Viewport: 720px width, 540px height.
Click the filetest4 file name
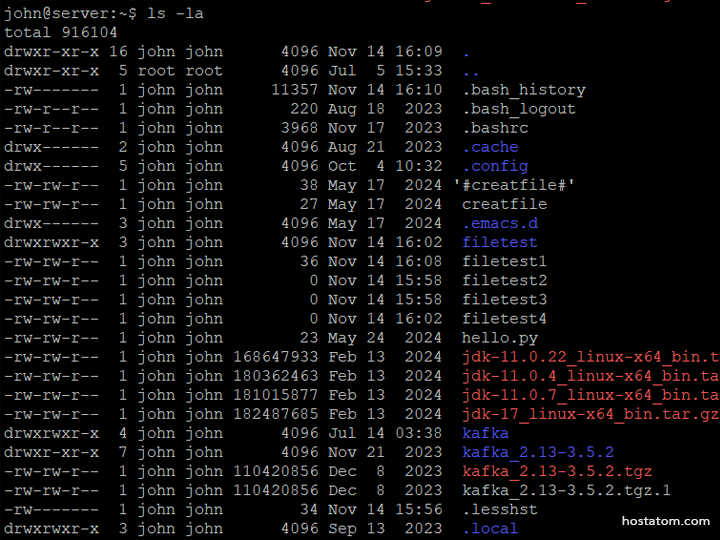point(504,319)
